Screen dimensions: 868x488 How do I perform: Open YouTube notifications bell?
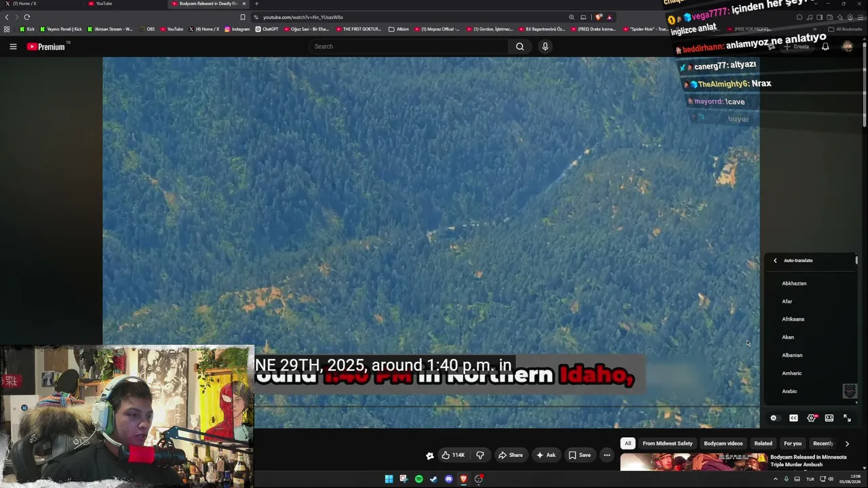pos(825,47)
